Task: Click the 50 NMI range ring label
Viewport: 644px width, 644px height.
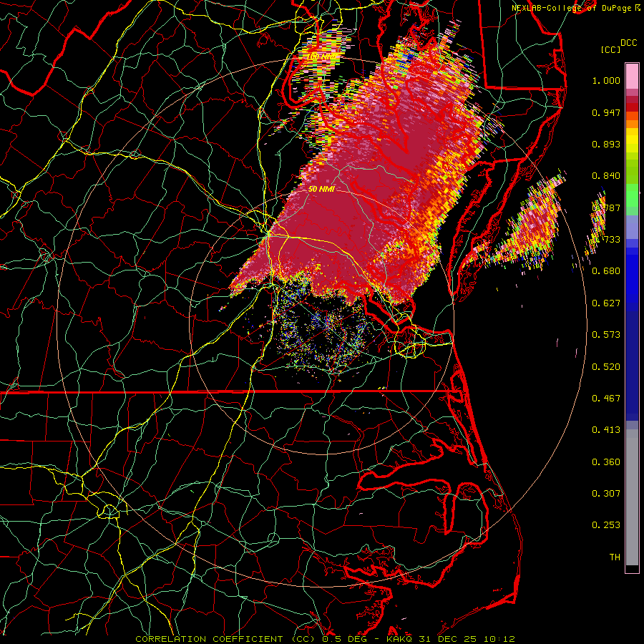Action: (321, 189)
